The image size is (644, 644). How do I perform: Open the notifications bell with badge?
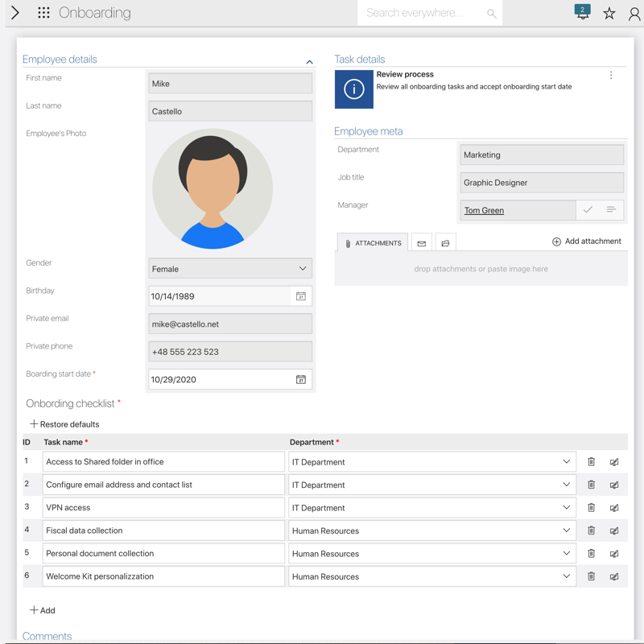582,13
